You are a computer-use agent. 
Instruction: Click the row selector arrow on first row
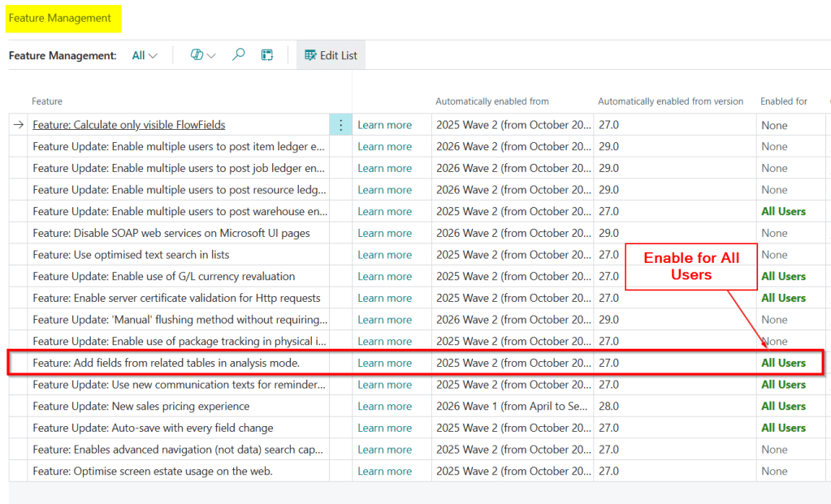18,125
